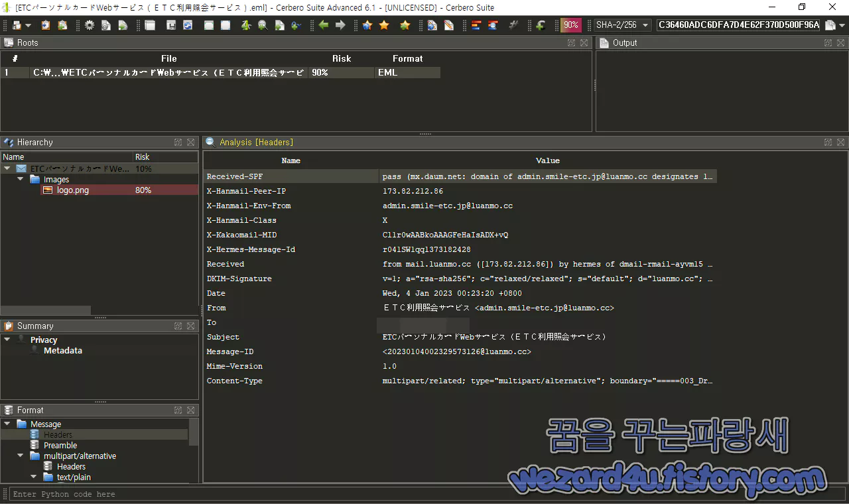Image resolution: width=849 pixels, height=504 pixels.
Task: Select Preamble in the Format tree
Action: (60, 445)
